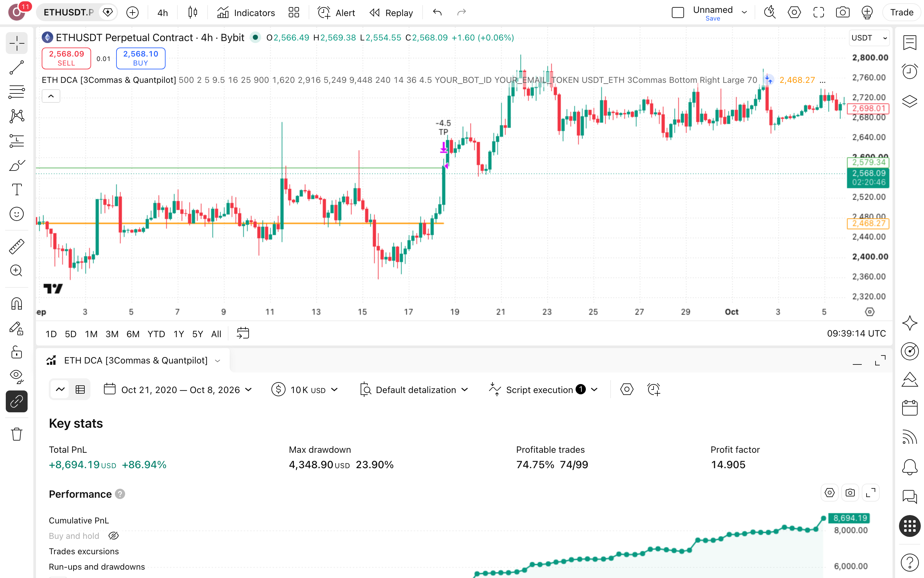Open the Script execution dropdown
The image size is (924, 578).
tap(543, 390)
